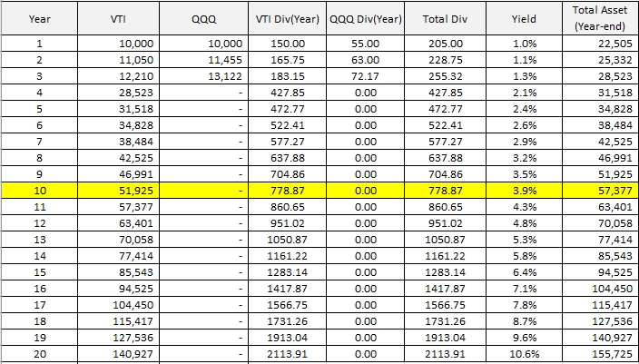Select QQQ cell 13,122
This screenshot has width=639, height=364.
[203, 76]
